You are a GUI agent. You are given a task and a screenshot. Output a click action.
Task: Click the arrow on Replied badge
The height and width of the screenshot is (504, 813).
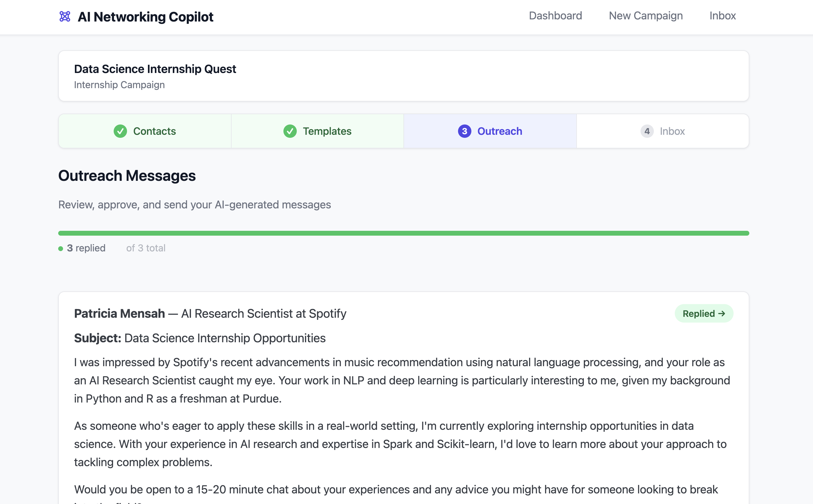click(721, 314)
